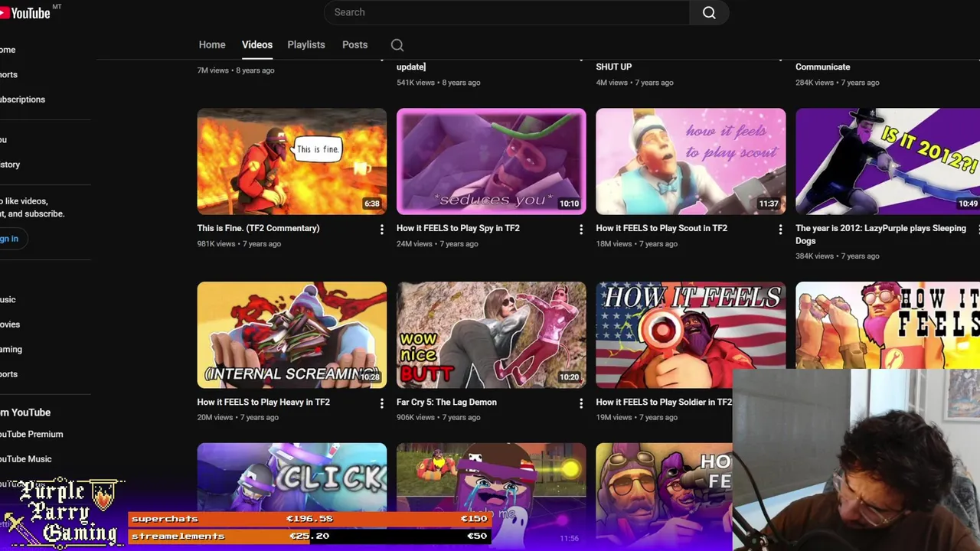Open options menu for Far Cry 5: The Lag Demon
The height and width of the screenshot is (551, 980).
click(580, 403)
